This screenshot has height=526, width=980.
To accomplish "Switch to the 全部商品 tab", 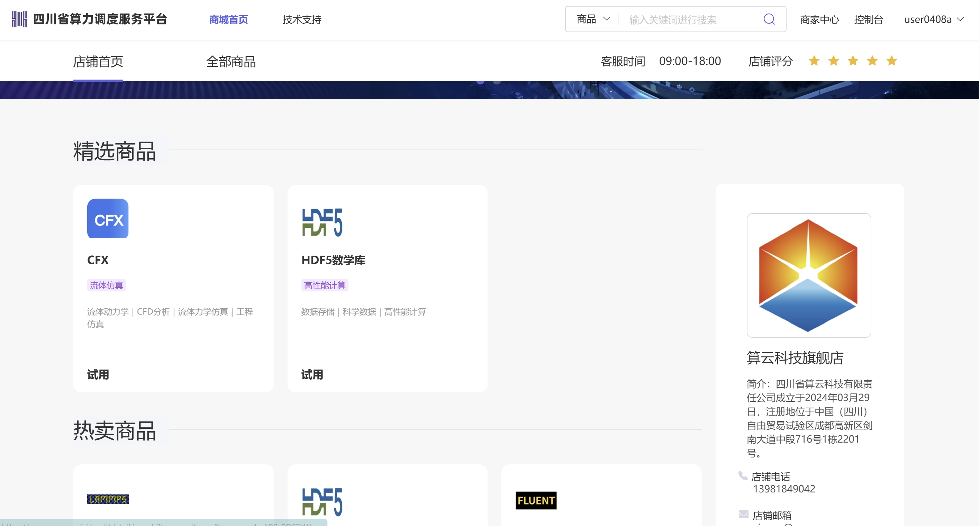I will coord(230,62).
